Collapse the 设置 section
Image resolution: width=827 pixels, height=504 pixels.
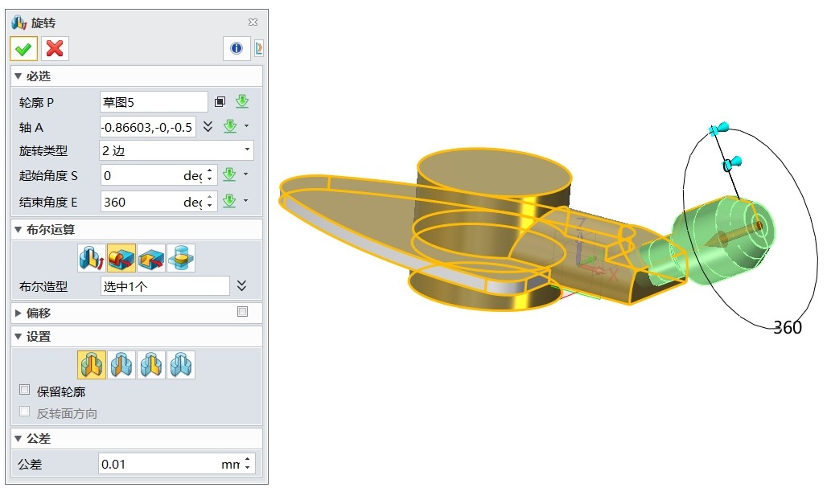point(19,337)
